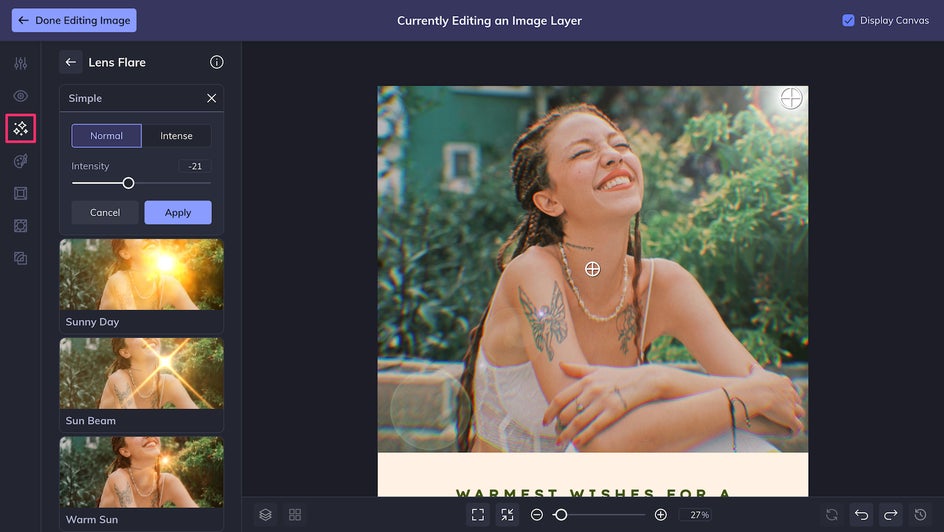Screen dimensions: 944x532
Task: Cancel the lens flare effect
Action: [x=105, y=212]
